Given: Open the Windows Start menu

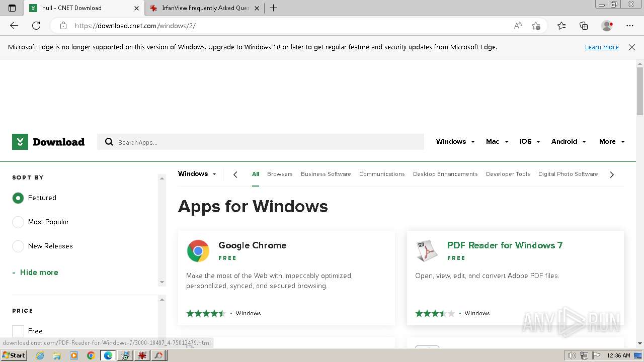Looking at the screenshot, I should (x=14, y=355).
